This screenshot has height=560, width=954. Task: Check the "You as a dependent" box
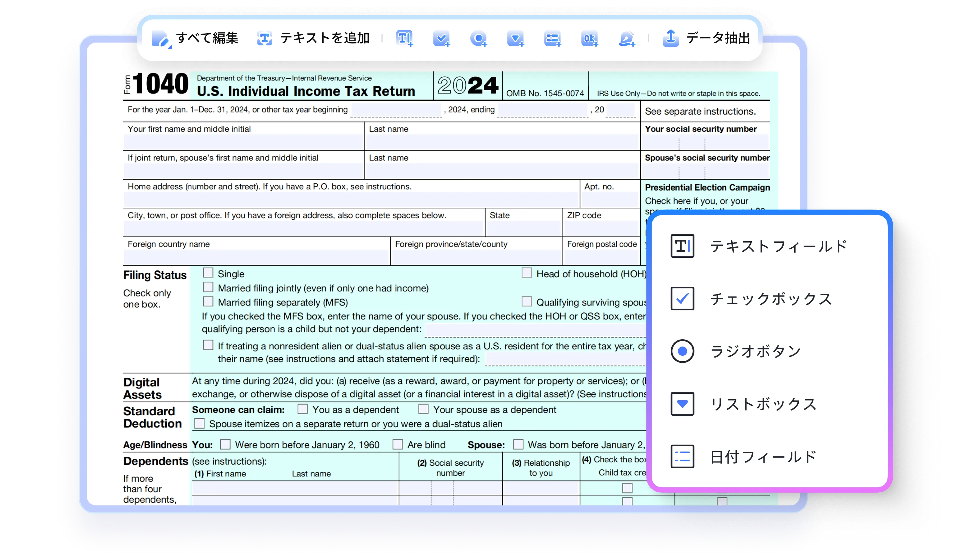point(302,409)
